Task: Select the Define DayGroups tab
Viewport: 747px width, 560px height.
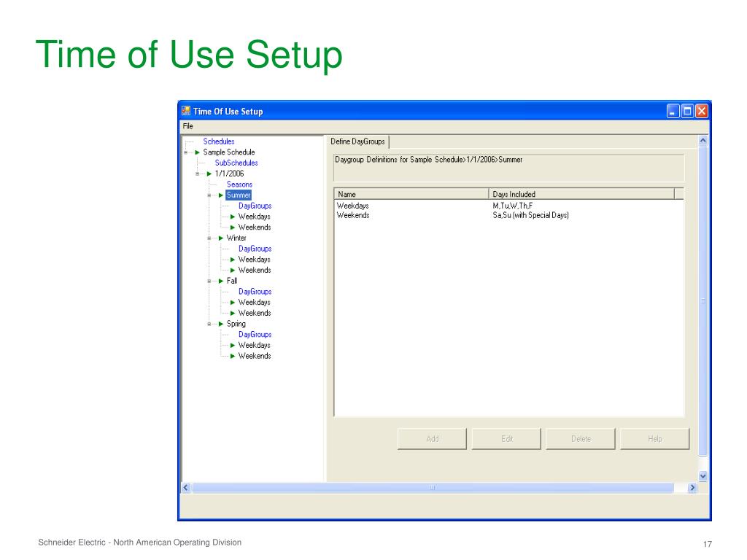Action: pyautogui.click(x=357, y=141)
